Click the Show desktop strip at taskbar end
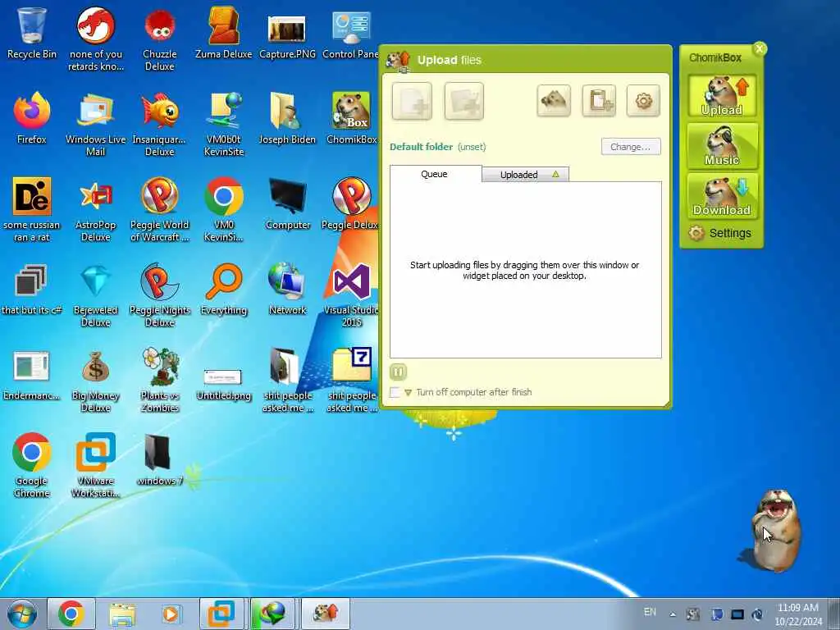The height and width of the screenshot is (630, 840). click(834, 614)
